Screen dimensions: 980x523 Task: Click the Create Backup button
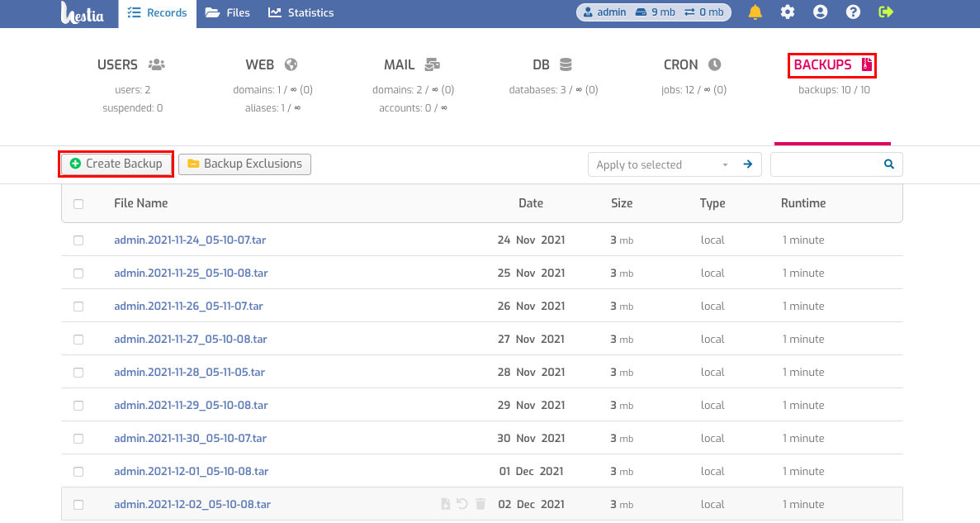pyautogui.click(x=116, y=164)
